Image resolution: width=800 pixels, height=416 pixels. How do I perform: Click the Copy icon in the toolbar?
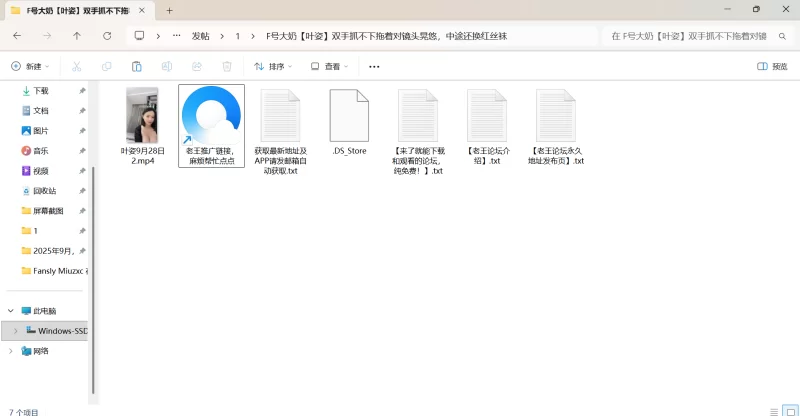106,67
